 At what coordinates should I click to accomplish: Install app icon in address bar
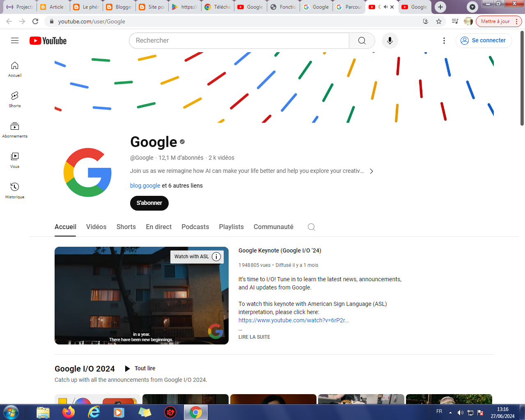point(426,21)
